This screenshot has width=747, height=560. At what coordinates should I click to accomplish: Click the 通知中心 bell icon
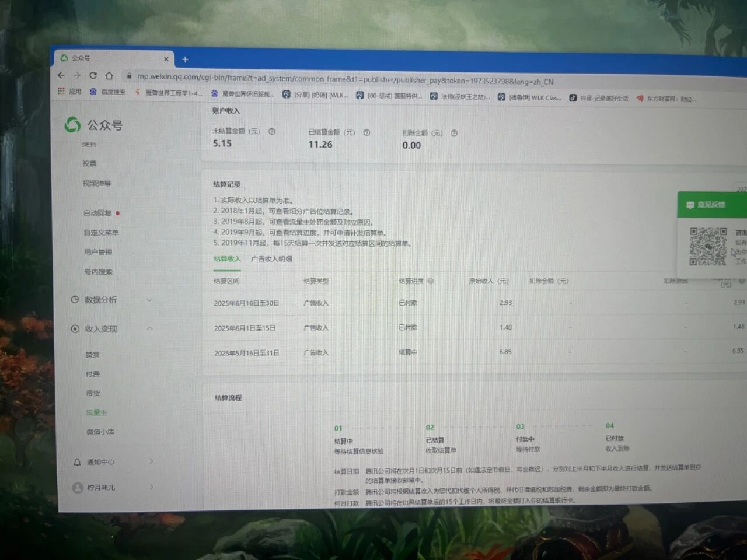(x=77, y=462)
